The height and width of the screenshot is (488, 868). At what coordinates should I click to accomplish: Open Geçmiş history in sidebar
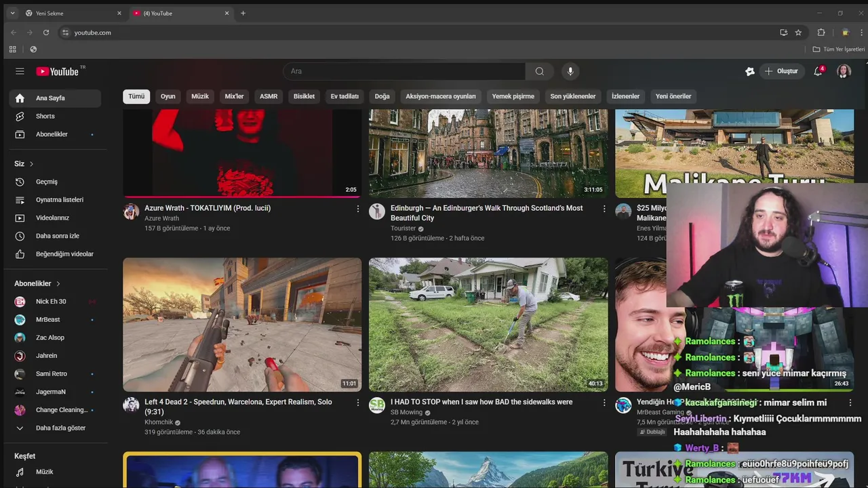(x=55, y=182)
